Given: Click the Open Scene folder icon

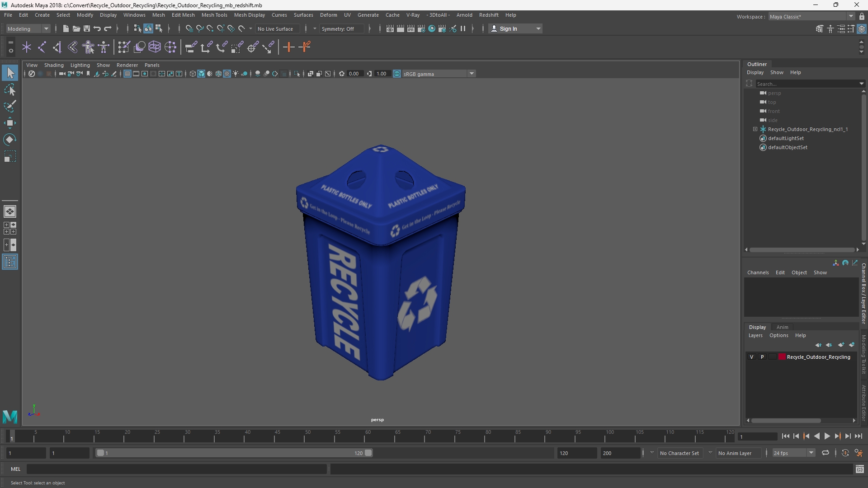Looking at the screenshot, I should (x=76, y=28).
